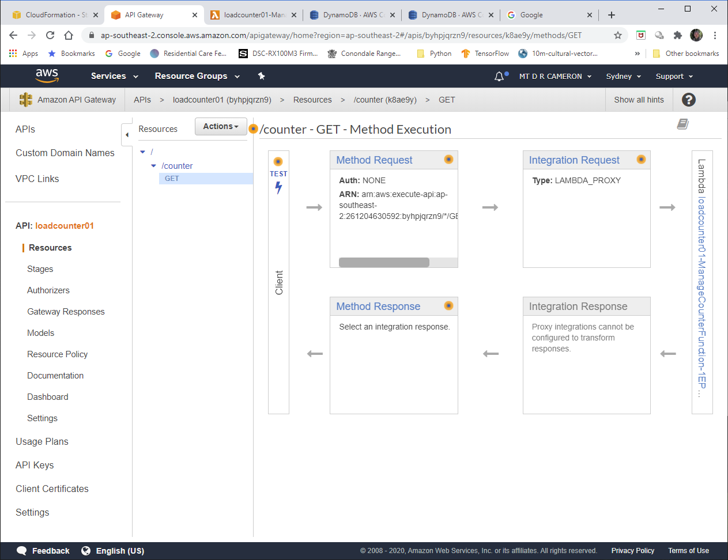Switch to the Google browser tab
Screen dimensions: 728x560
coord(549,15)
